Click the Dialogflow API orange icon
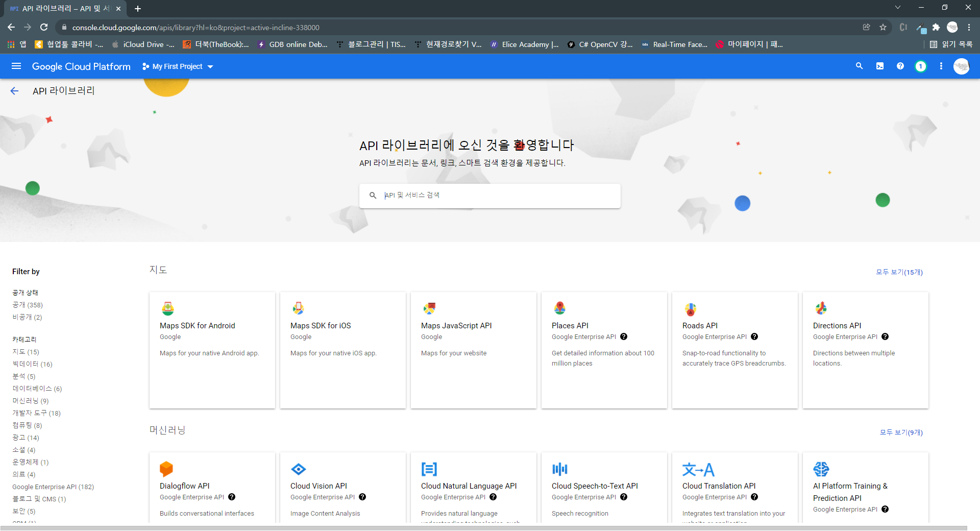Screen dimensions: 980x531 point(166,469)
